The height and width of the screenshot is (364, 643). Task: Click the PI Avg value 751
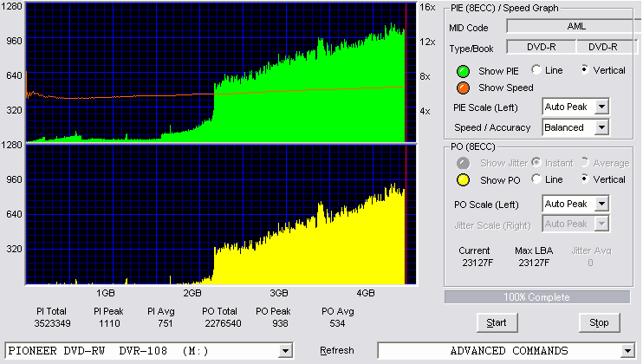pos(166,323)
